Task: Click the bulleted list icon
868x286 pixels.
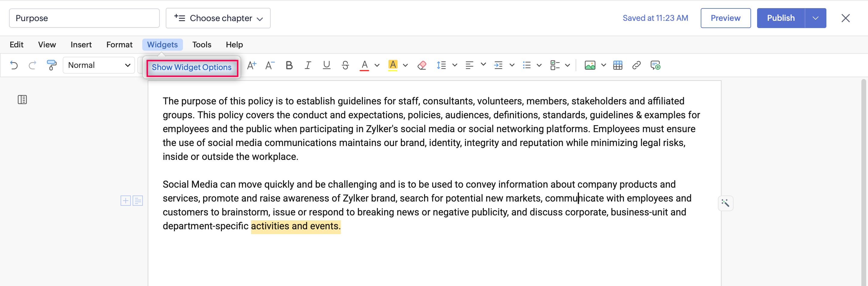Action: click(527, 65)
